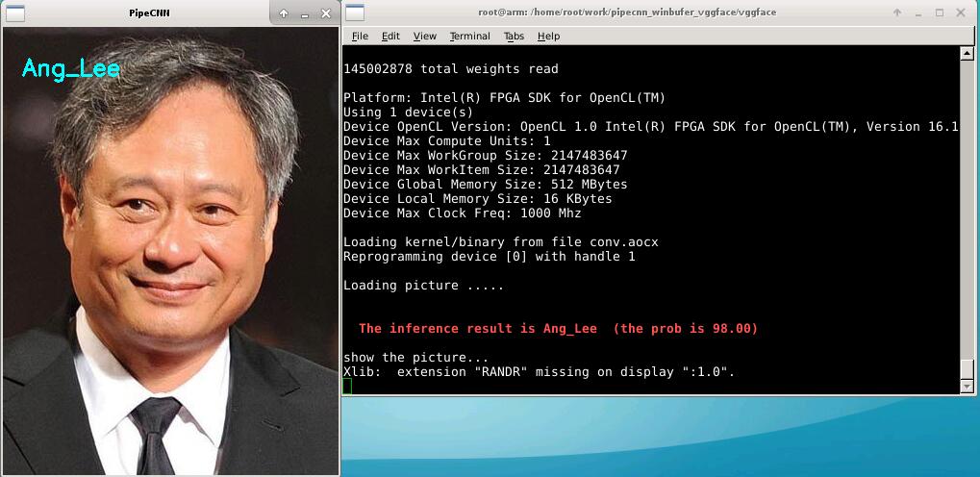Click the PipeCNN window menu icon

(x=15, y=13)
